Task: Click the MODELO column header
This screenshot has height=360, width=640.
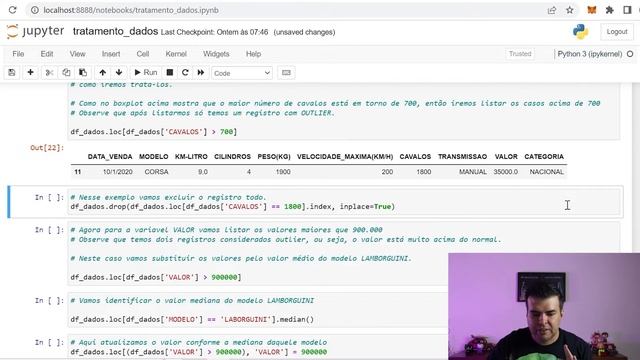Action: point(153,157)
